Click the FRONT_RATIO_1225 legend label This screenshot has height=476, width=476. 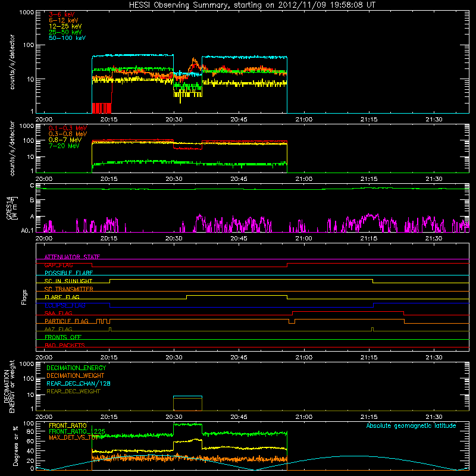click(77, 431)
